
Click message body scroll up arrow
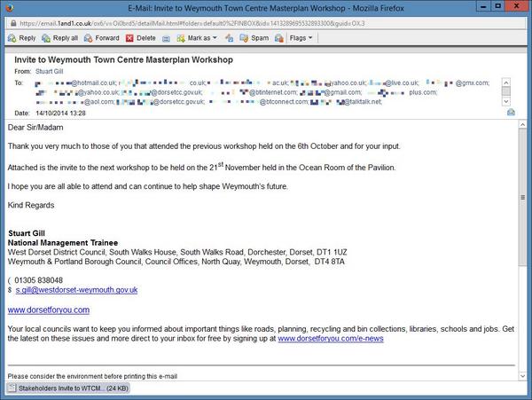(x=522, y=124)
